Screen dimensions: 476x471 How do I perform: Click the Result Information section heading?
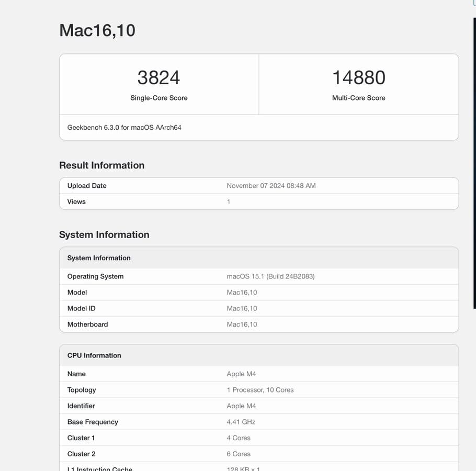[x=101, y=165]
